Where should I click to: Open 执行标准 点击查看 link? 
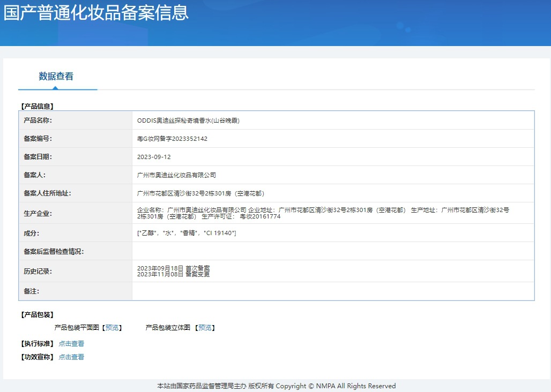tap(71, 344)
